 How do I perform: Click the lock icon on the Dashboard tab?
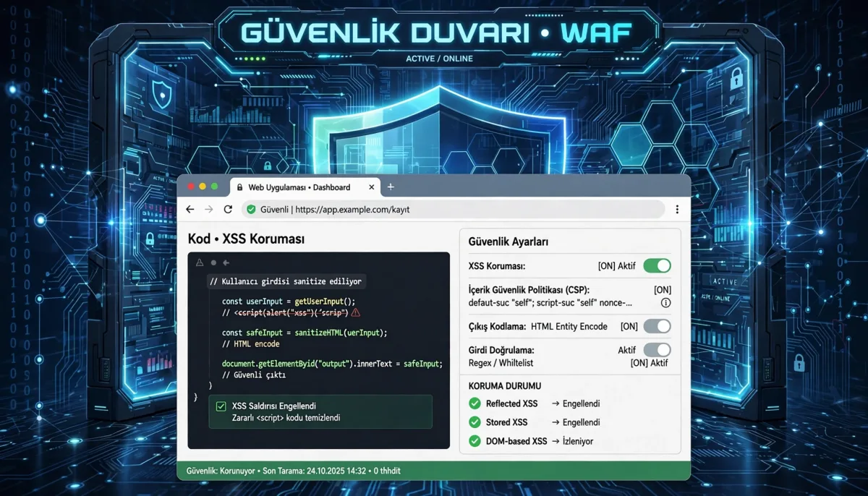(x=239, y=187)
